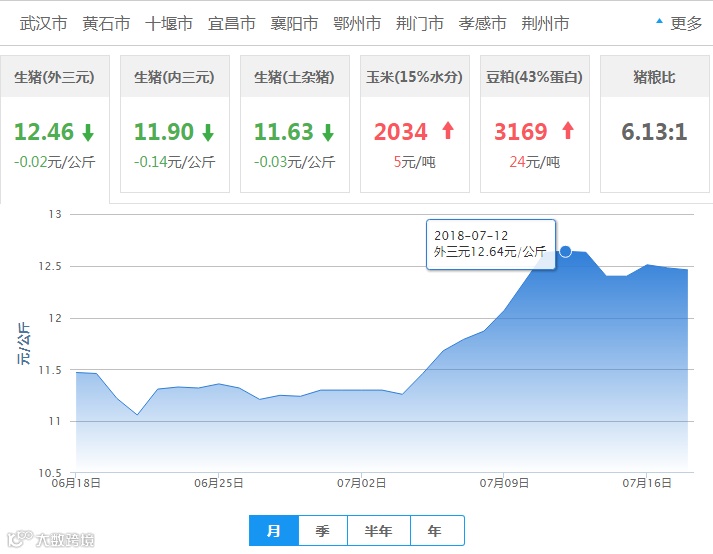Switch chart range to 季

click(323, 530)
